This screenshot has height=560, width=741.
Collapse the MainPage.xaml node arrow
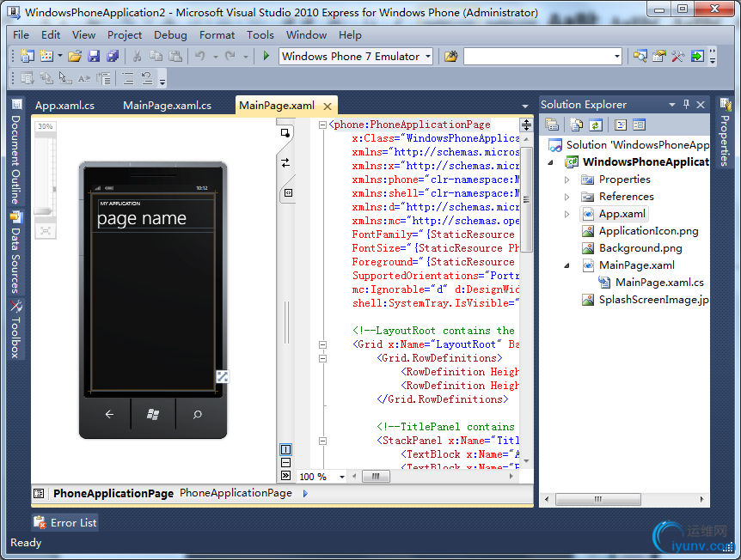tap(566, 266)
